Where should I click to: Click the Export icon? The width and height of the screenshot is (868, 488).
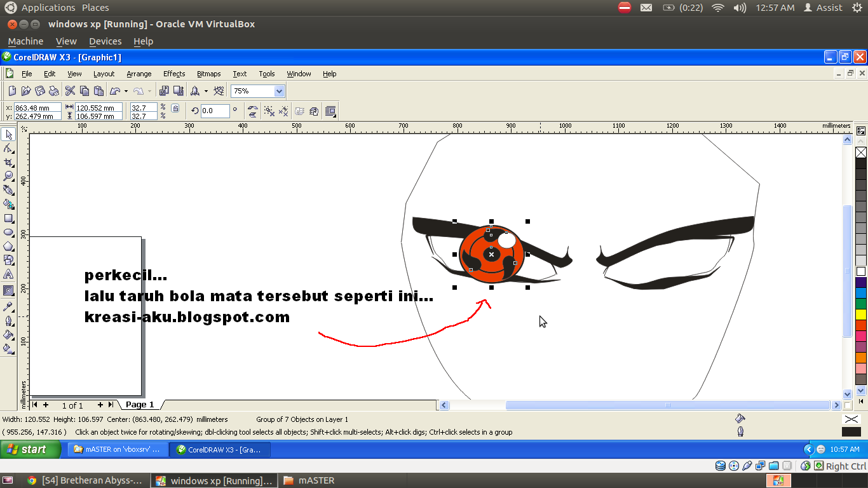[x=179, y=91]
